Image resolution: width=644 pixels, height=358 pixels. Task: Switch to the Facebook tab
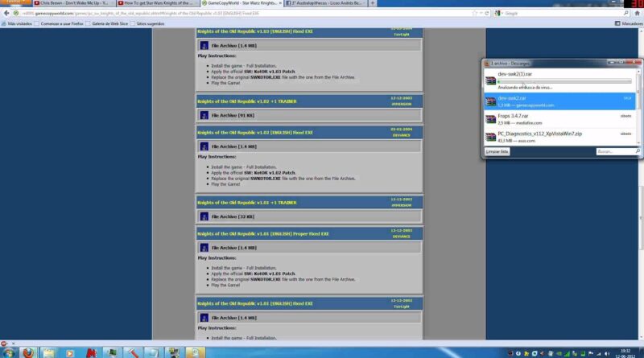(x=324, y=3)
